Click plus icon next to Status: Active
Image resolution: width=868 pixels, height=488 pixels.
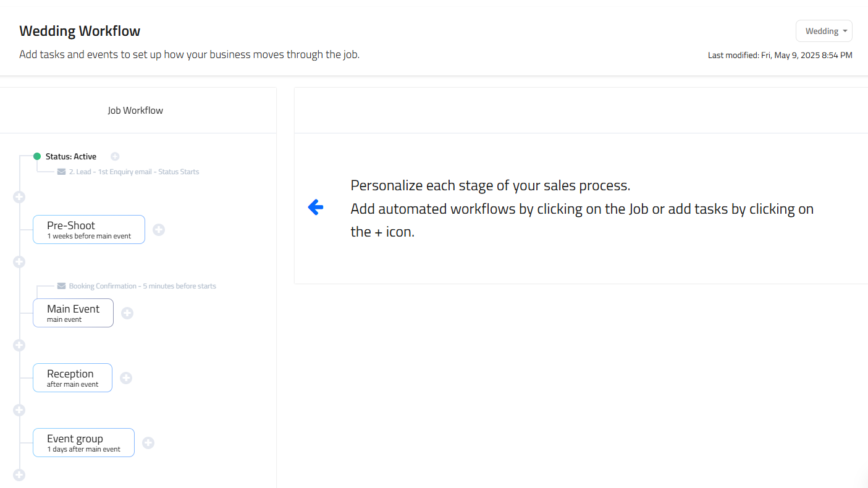point(115,157)
